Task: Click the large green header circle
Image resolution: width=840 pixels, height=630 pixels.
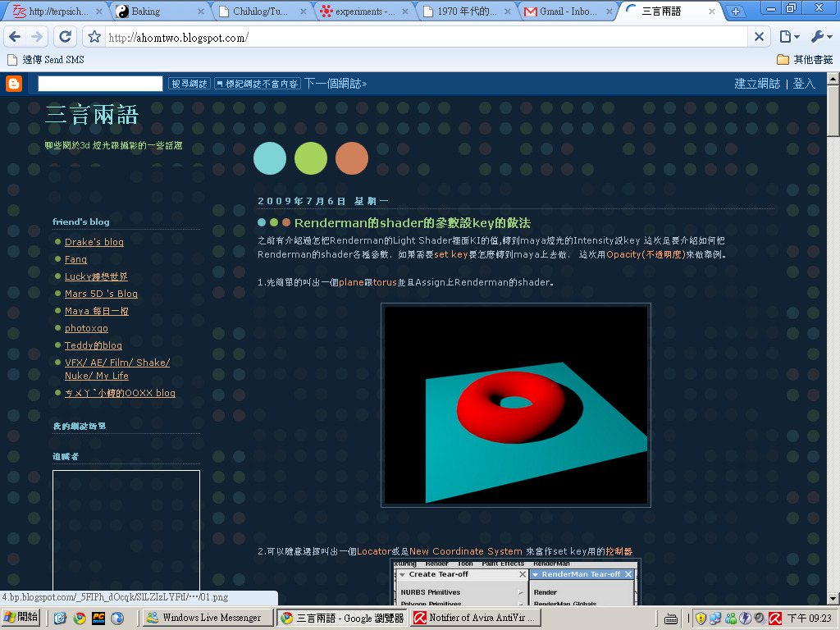Action: click(x=311, y=158)
